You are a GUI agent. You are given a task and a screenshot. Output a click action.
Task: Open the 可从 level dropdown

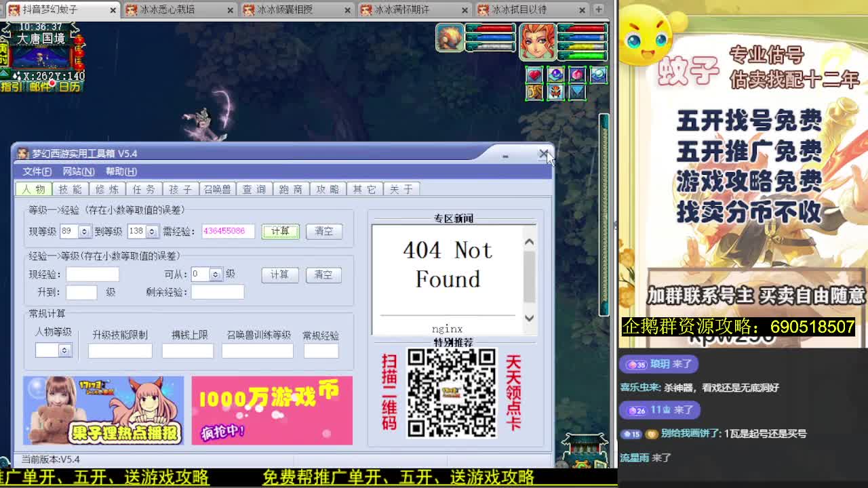coord(215,274)
